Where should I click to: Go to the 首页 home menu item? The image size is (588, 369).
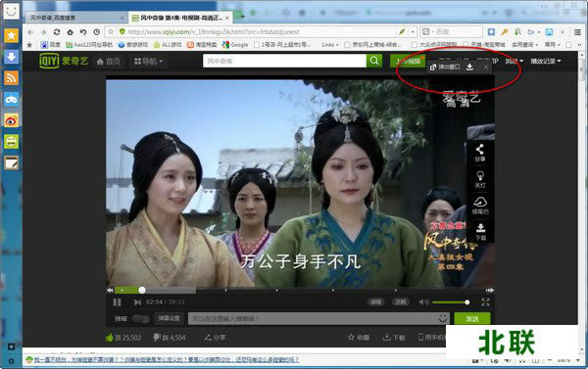pos(109,62)
